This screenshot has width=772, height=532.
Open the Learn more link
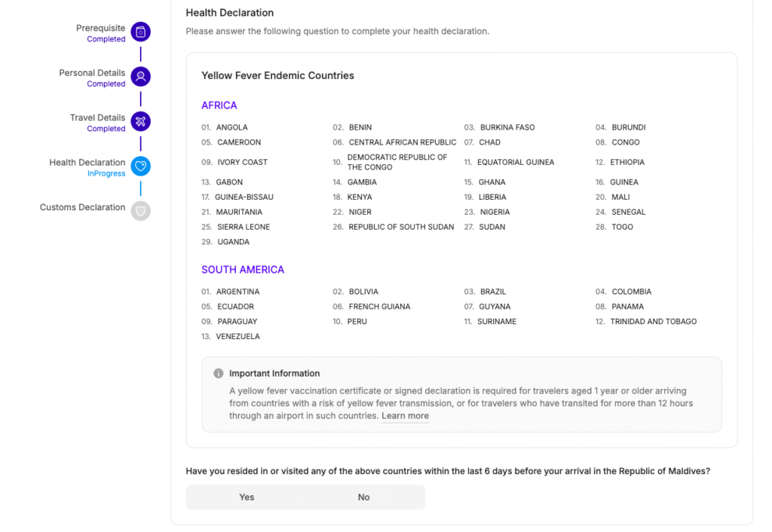405,416
